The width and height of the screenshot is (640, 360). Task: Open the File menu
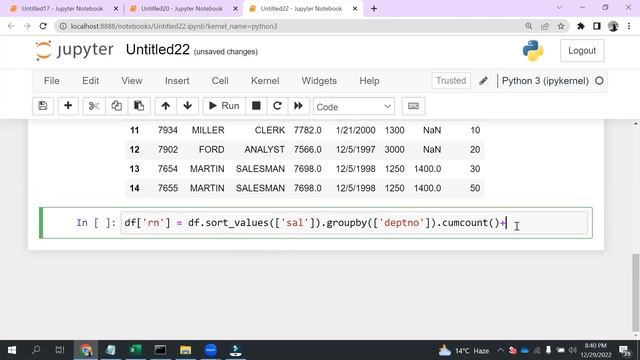(x=51, y=81)
